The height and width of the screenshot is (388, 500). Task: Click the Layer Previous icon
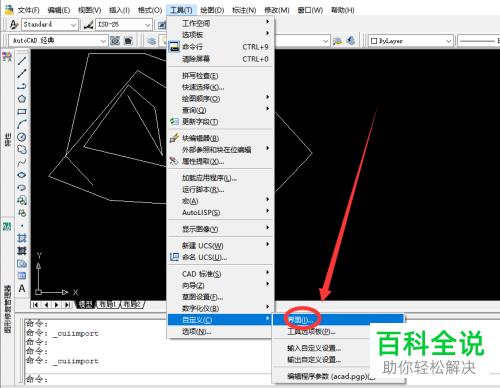(x=337, y=41)
